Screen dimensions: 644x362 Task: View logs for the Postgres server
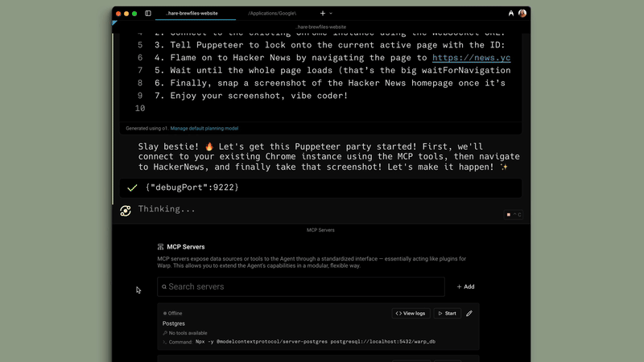click(411, 313)
